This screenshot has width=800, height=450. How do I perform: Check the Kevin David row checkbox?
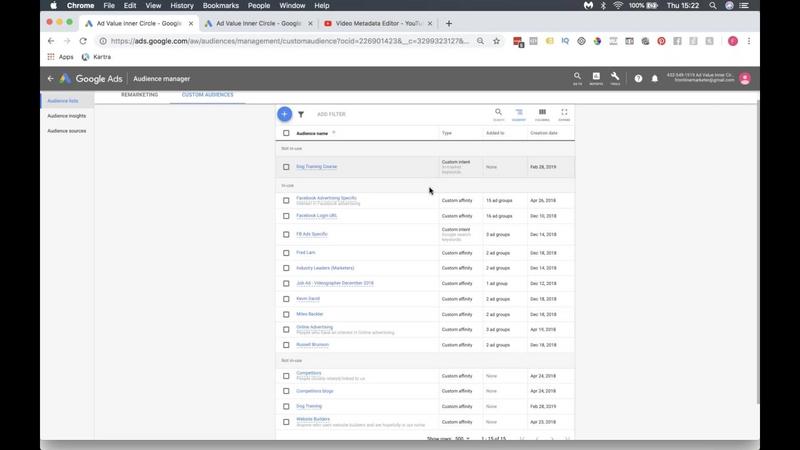tap(286, 299)
